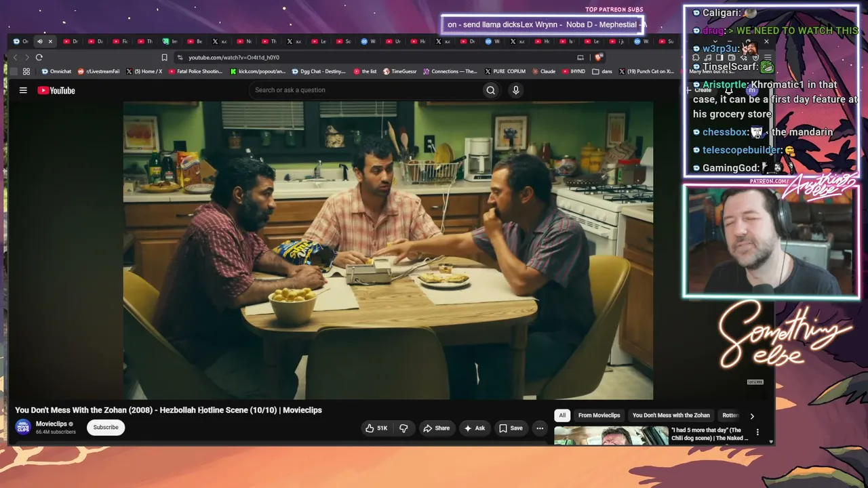Screen dimensions: 868x488
Task: Switch to the Im... green-icon tab
Action: pyautogui.click(x=170, y=41)
